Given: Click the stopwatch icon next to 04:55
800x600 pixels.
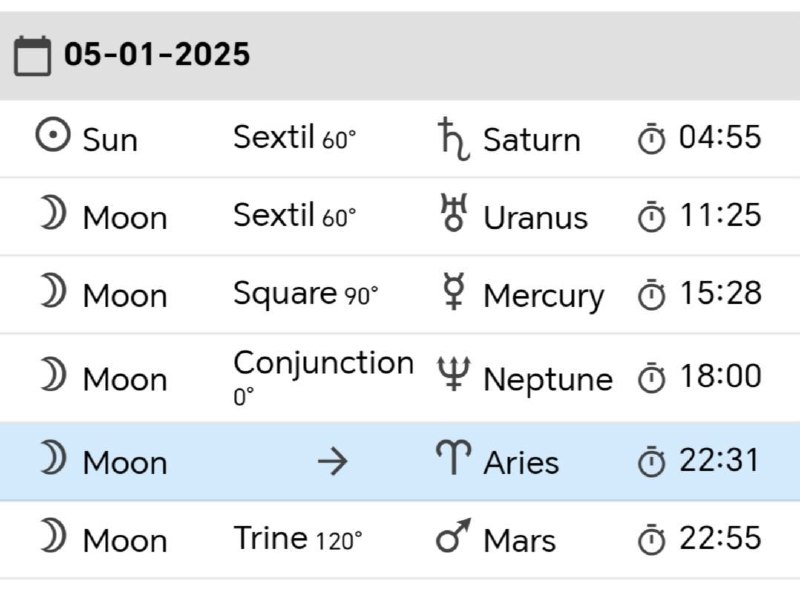Looking at the screenshot, I should click(652, 138).
